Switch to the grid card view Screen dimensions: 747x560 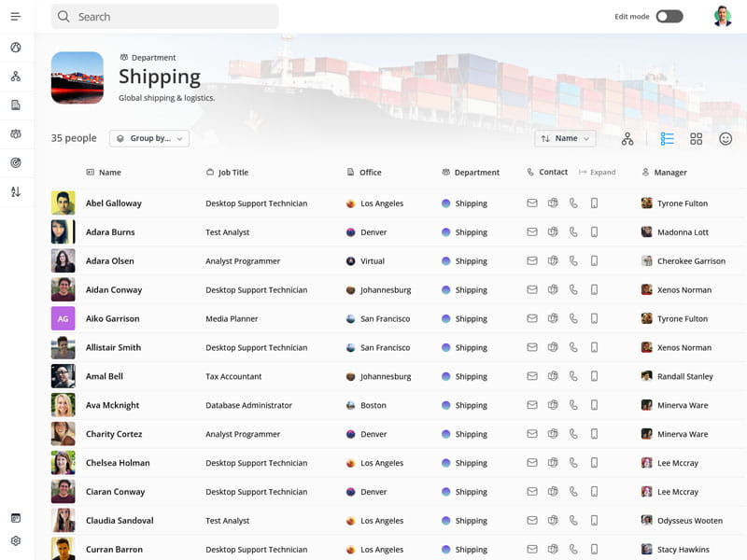pos(697,138)
